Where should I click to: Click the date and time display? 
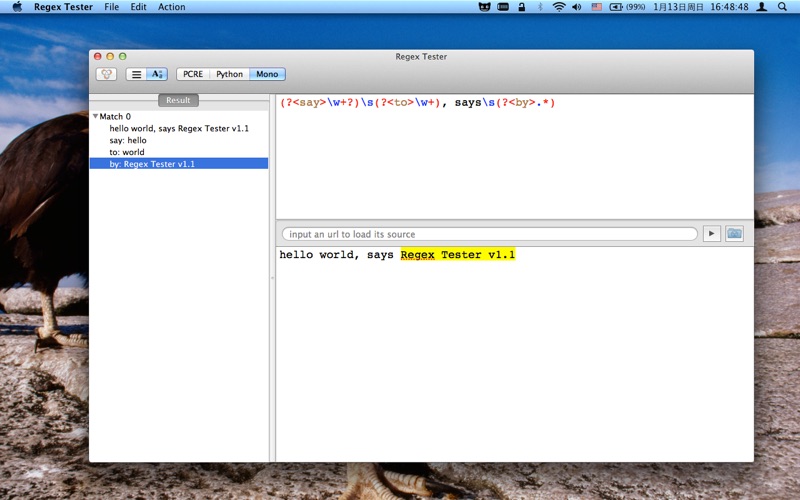tap(701, 7)
